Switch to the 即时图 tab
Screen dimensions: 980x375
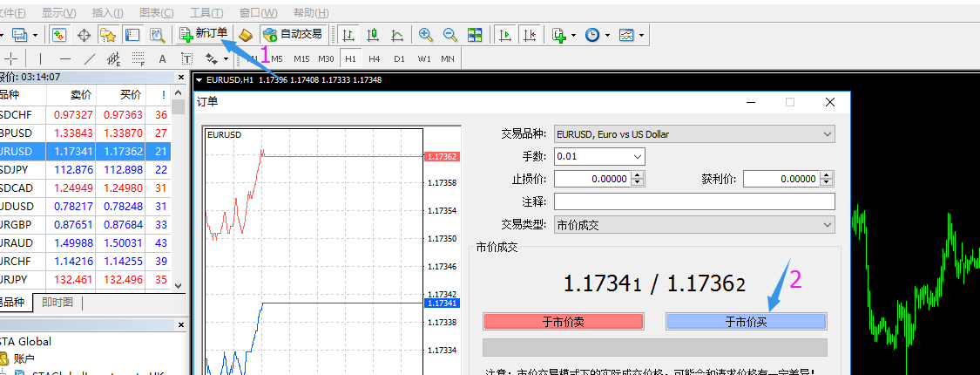coord(58,303)
